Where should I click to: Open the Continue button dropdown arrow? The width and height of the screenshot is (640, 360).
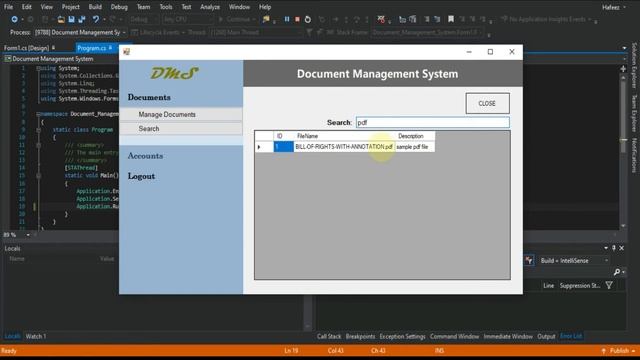click(253, 19)
